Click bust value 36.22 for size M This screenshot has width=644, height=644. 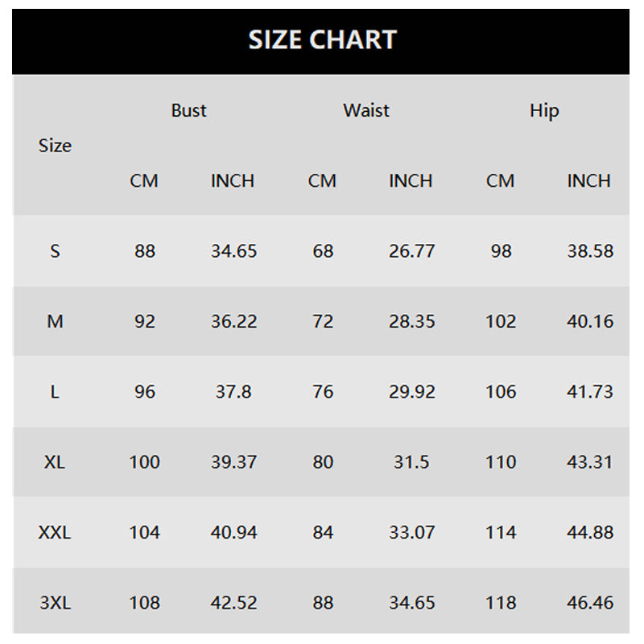pos(233,321)
